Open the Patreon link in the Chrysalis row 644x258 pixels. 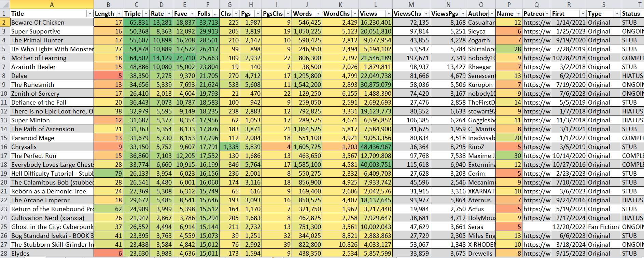click(x=537, y=147)
